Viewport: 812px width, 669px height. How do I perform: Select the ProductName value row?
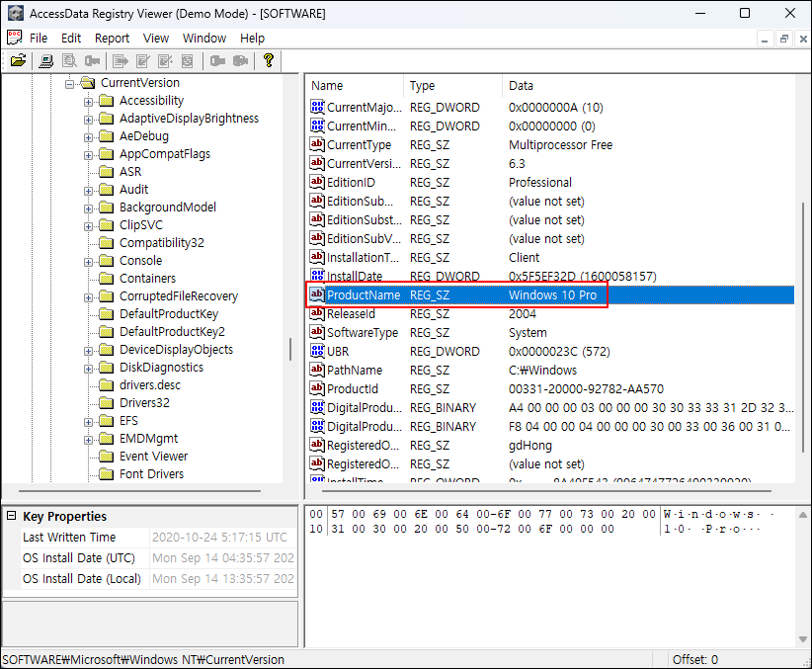(551, 294)
